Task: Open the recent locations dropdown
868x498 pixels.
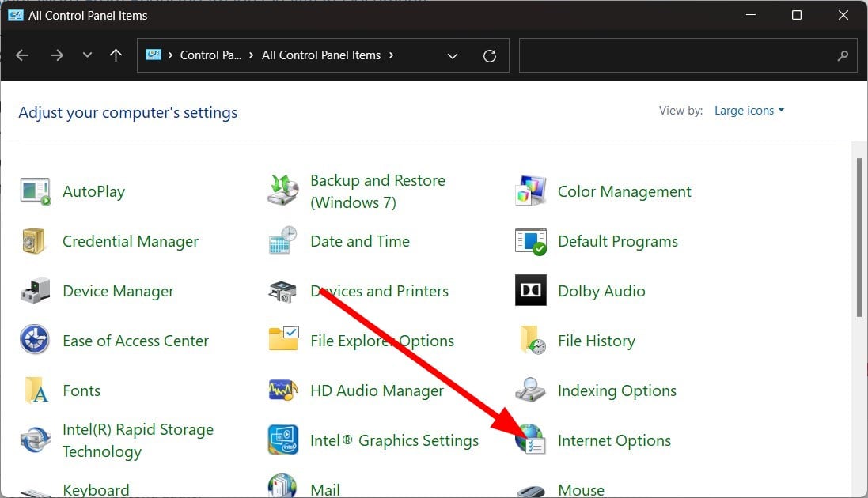Action: [x=87, y=55]
